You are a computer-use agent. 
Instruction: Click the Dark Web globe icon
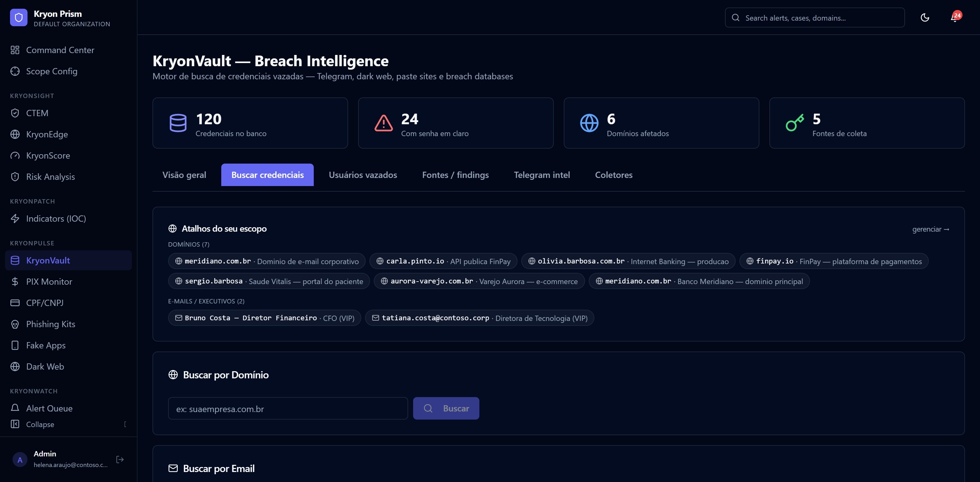(15, 367)
